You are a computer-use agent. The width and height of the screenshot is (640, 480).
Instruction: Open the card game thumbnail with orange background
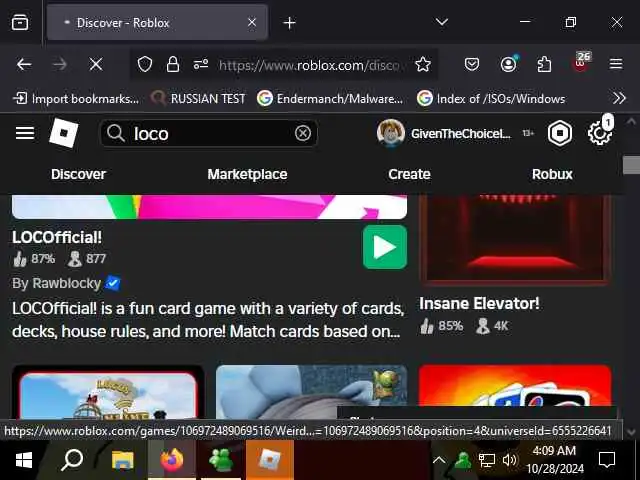point(515,386)
